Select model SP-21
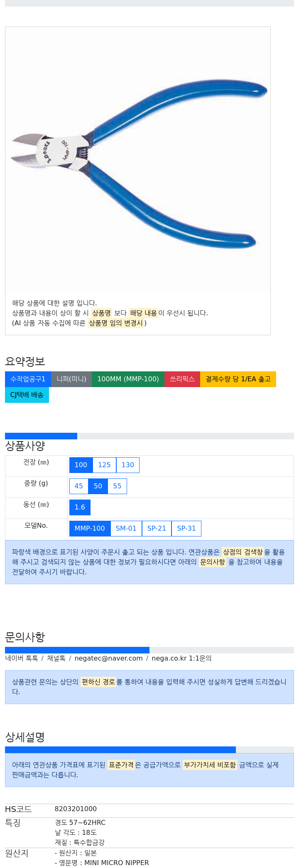This screenshot has width=299, height=868. click(x=157, y=529)
